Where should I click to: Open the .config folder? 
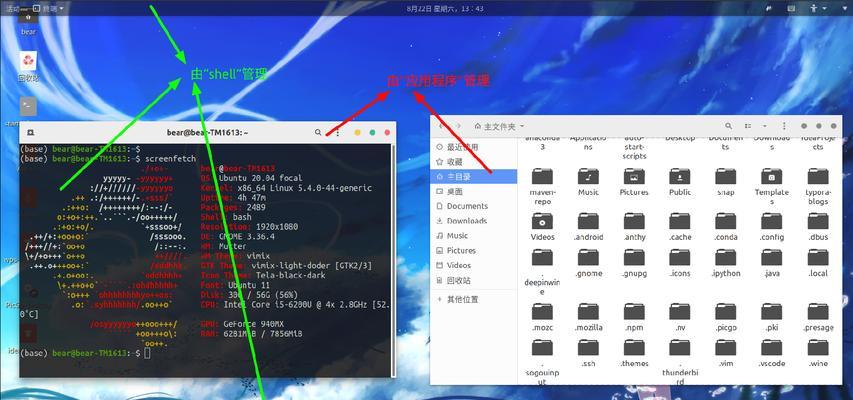771,226
